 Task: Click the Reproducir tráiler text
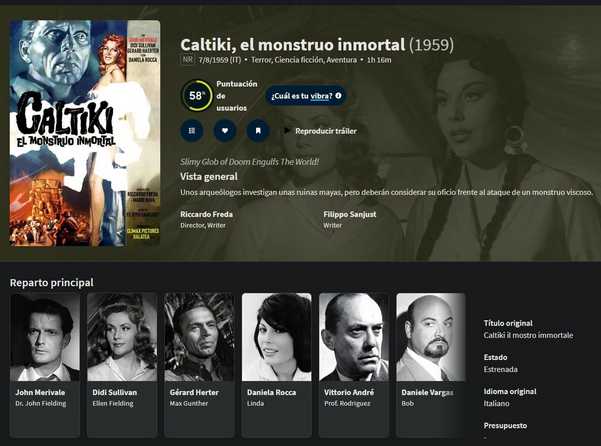tap(326, 131)
